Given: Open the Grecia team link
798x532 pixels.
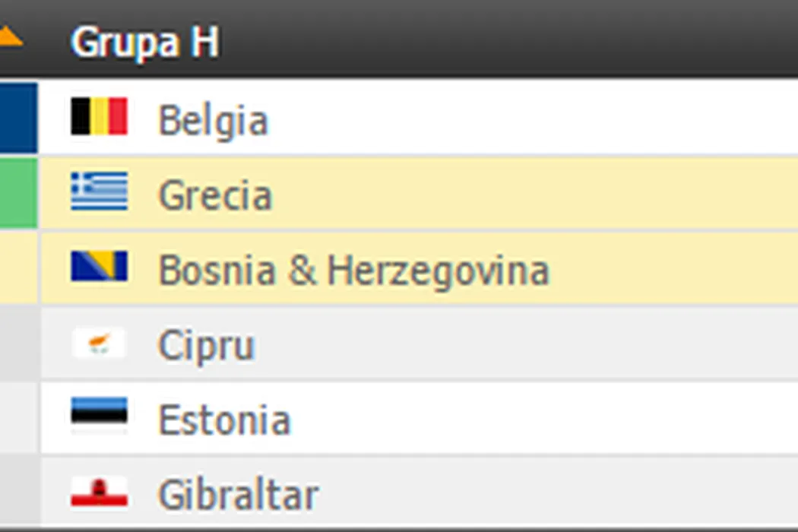Looking at the screenshot, I should 214,195.
